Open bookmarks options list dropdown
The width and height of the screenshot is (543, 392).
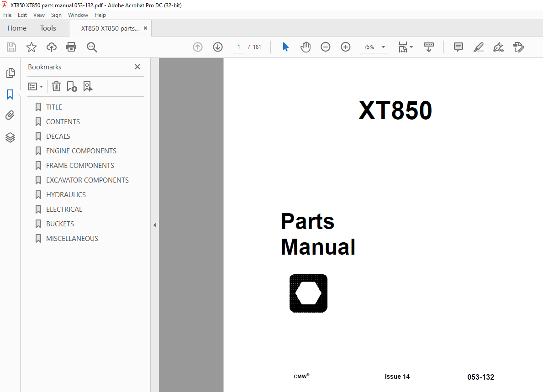35,87
